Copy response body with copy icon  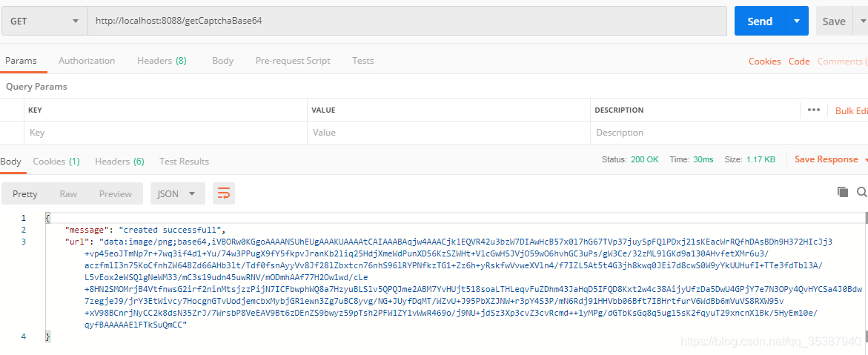point(843,192)
